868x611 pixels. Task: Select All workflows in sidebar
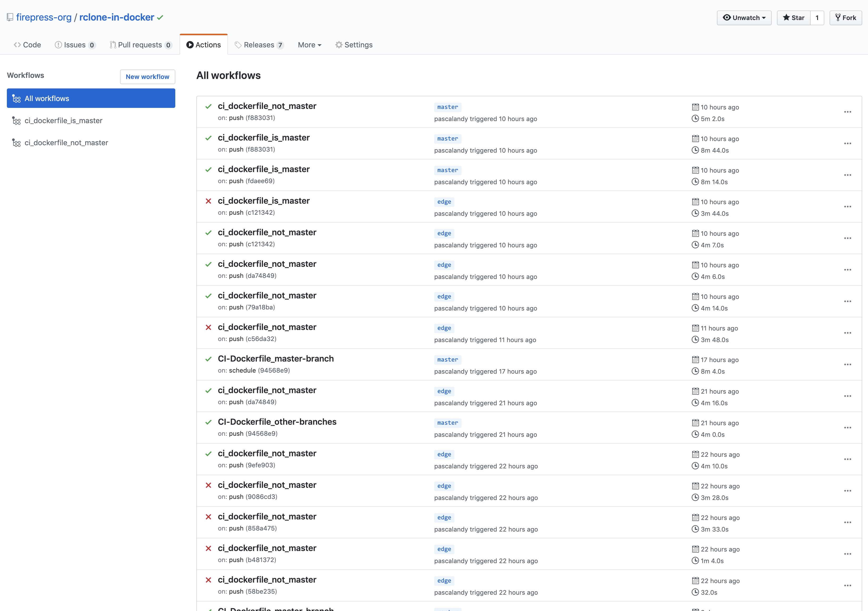(x=91, y=98)
